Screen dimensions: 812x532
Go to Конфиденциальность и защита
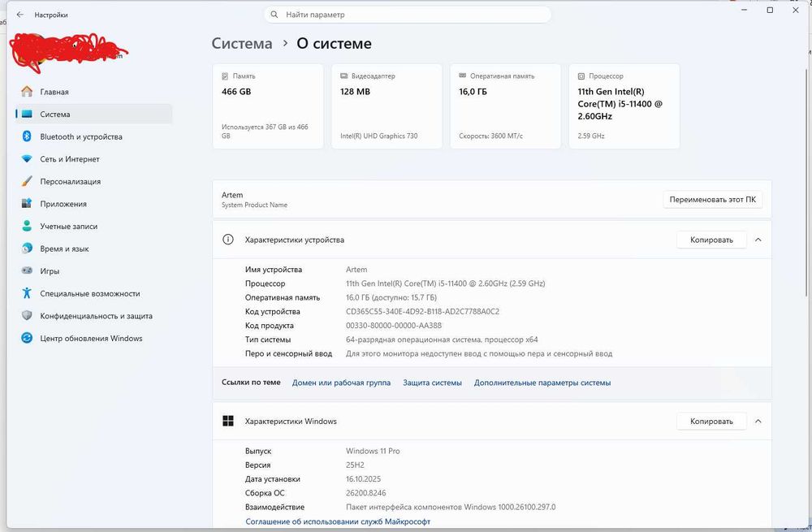[x=93, y=315]
